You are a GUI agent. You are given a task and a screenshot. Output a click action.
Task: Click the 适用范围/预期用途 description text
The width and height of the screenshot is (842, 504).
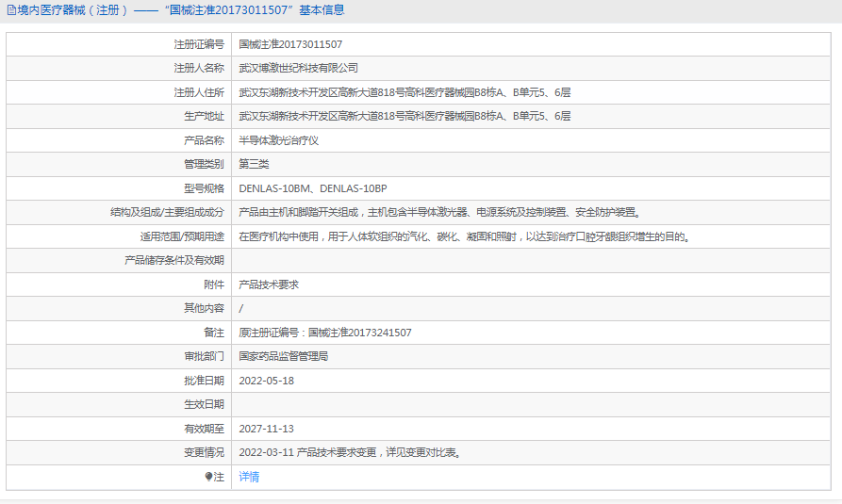coord(463,236)
